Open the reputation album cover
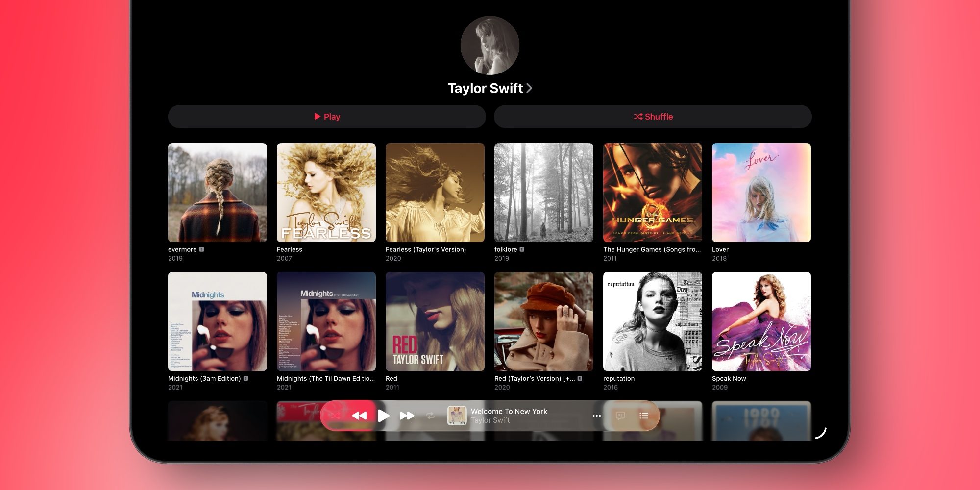980x490 pixels. click(x=653, y=321)
